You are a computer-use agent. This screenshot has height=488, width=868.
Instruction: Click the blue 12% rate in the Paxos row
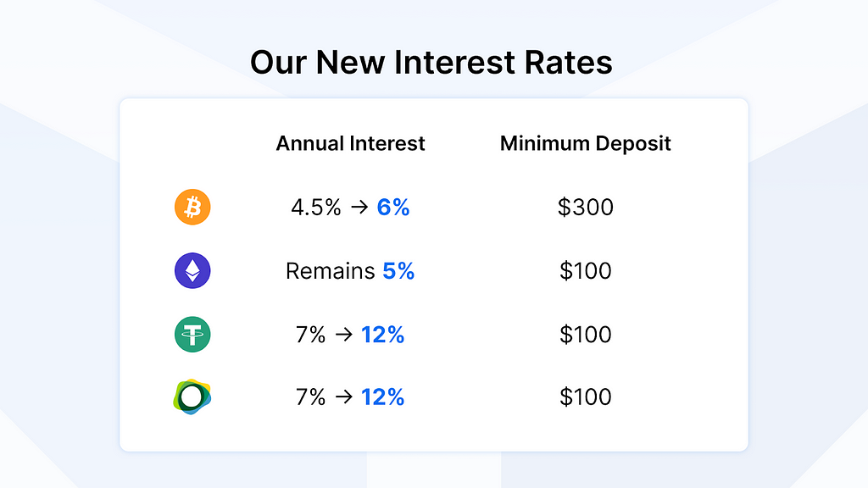pyautogui.click(x=382, y=397)
